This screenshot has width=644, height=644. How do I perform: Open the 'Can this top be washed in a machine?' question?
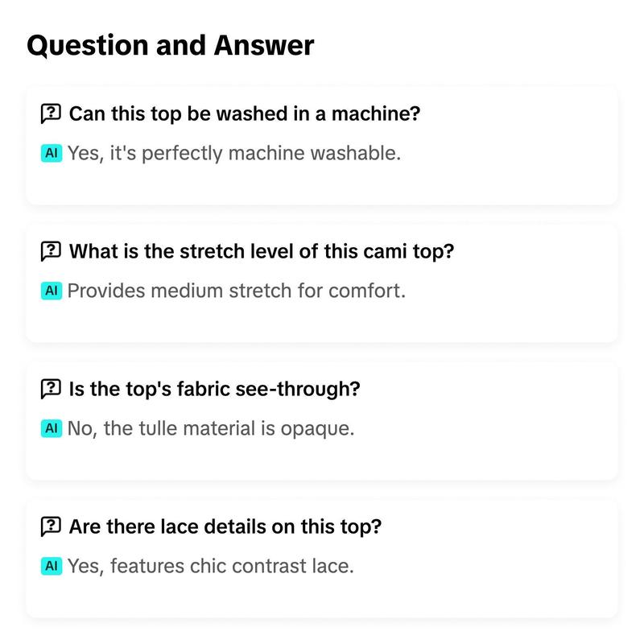(x=245, y=114)
